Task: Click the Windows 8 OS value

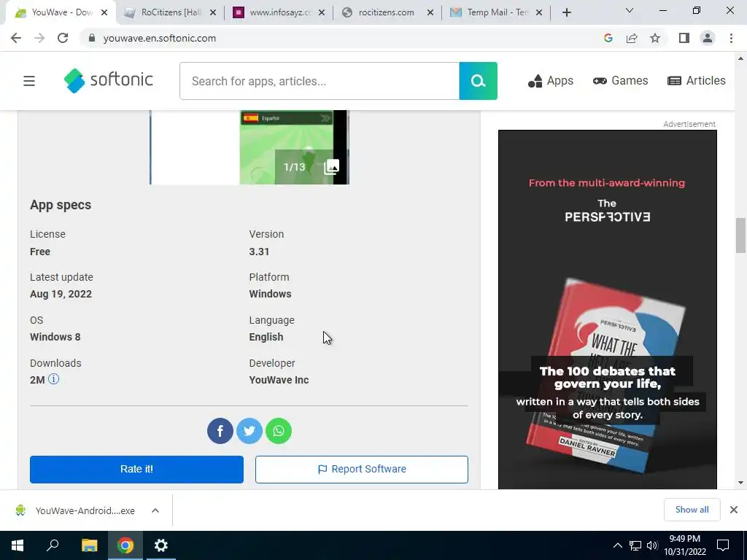Action: point(55,337)
